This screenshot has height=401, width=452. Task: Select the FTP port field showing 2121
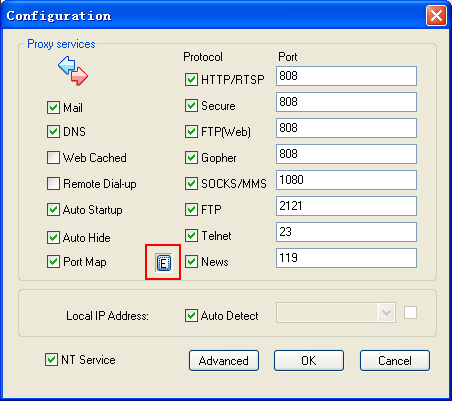tap(346, 206)
